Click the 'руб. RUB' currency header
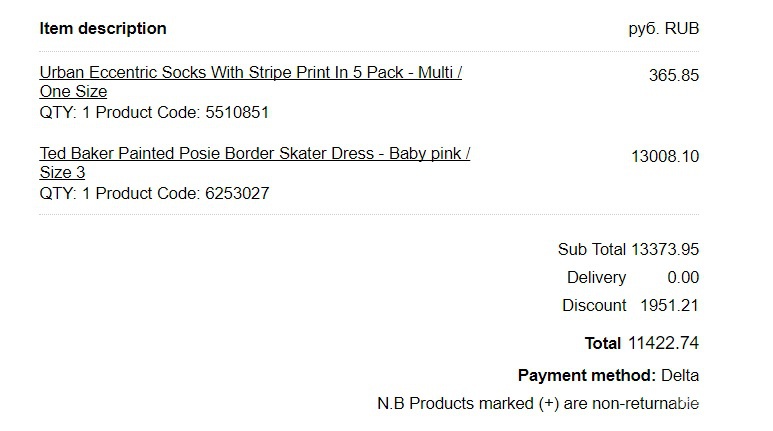773x431 pixels. (x=664, y=29)
